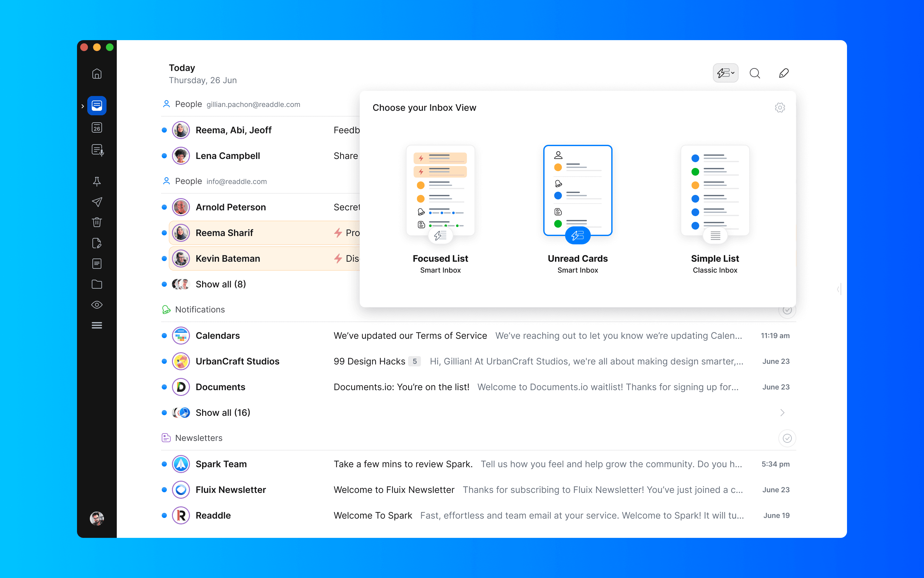Viewport: 924px width, 578px height.
Task: Open the Drafts document-pencil icon
Action: point(97,243)
